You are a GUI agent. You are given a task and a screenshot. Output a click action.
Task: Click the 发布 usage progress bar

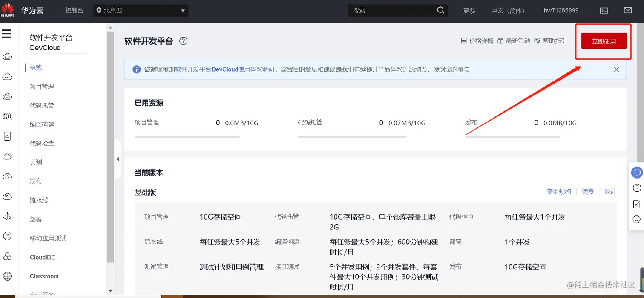click(x=512, y=137)
